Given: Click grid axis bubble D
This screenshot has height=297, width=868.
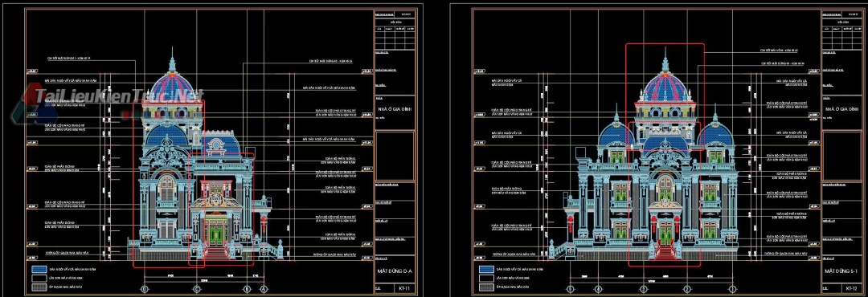Looking at the screenshot, I should [x=145, y=289].
